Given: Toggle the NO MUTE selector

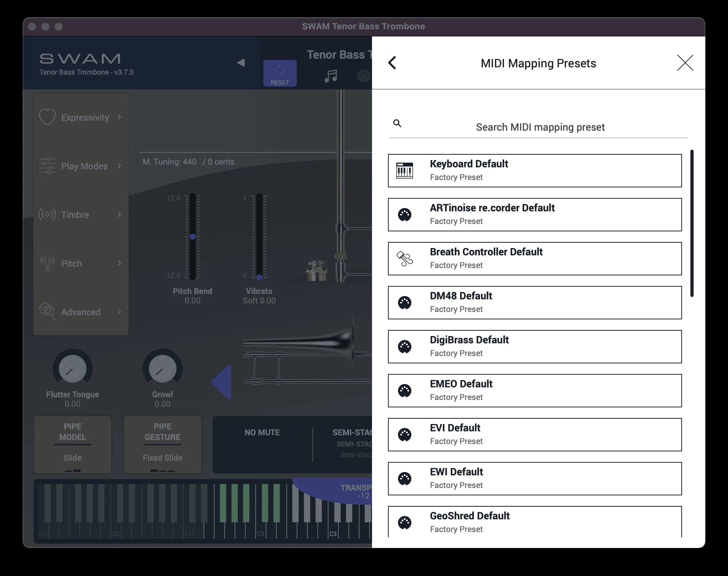Looking at the screenshot, I should coord(262,433).
